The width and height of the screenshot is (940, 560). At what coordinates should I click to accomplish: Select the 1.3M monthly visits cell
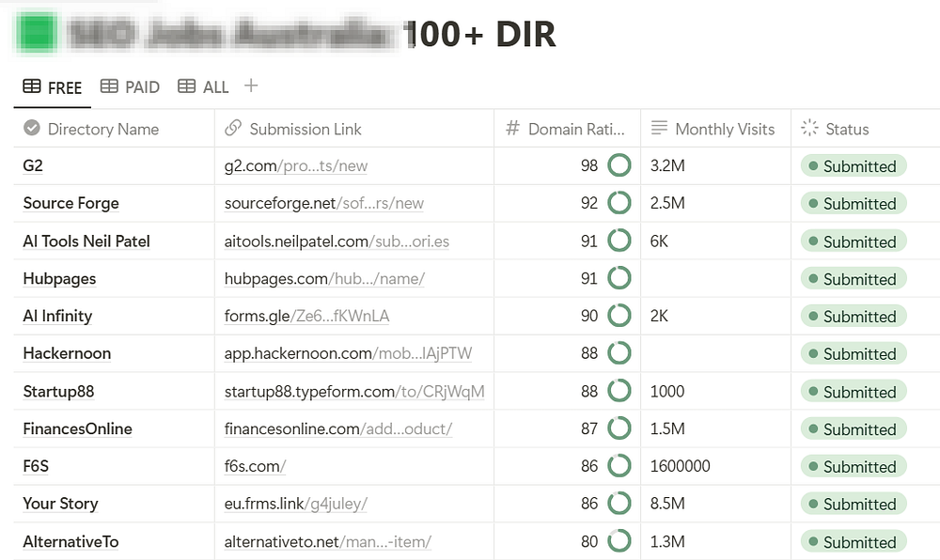click(715, 541)
